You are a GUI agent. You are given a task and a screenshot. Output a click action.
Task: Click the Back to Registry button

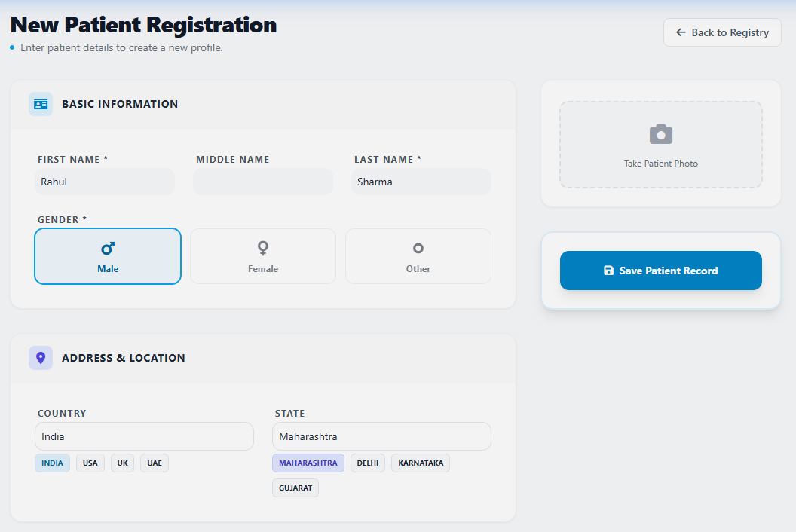721,32
